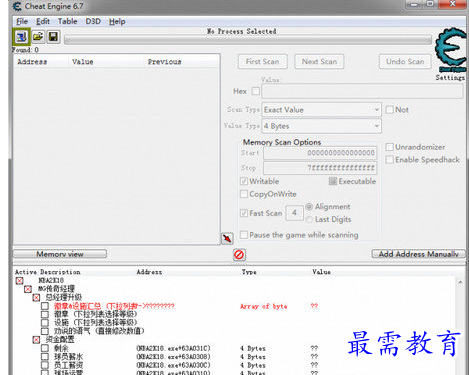The height and width of the screenshot is (375, 469).
Task: Click the Type column header in table
Action: (249, 272)
